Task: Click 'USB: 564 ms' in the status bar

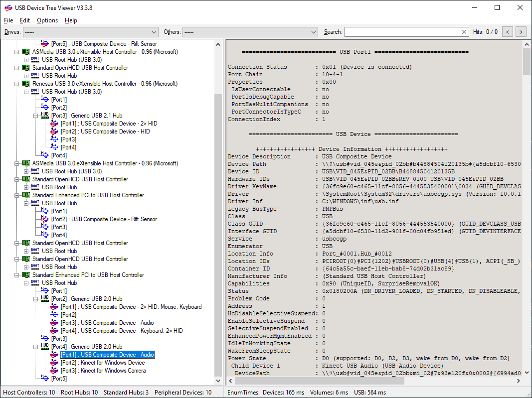Action: (x=370, y=393)
